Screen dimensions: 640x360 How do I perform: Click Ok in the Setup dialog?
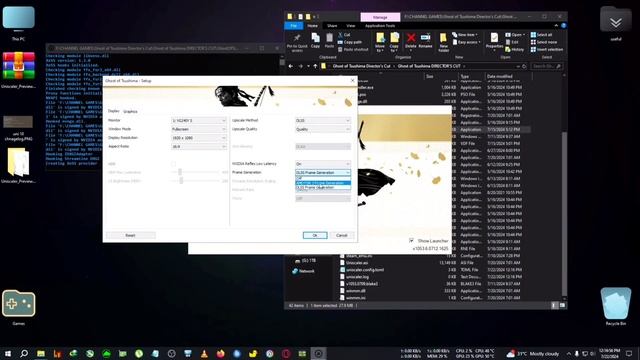tap(315, 236)
